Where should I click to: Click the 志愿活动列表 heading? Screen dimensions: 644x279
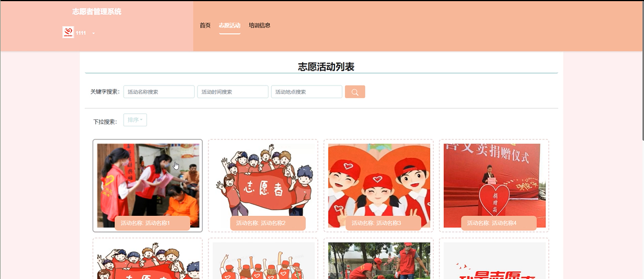(x=326, y=67)
